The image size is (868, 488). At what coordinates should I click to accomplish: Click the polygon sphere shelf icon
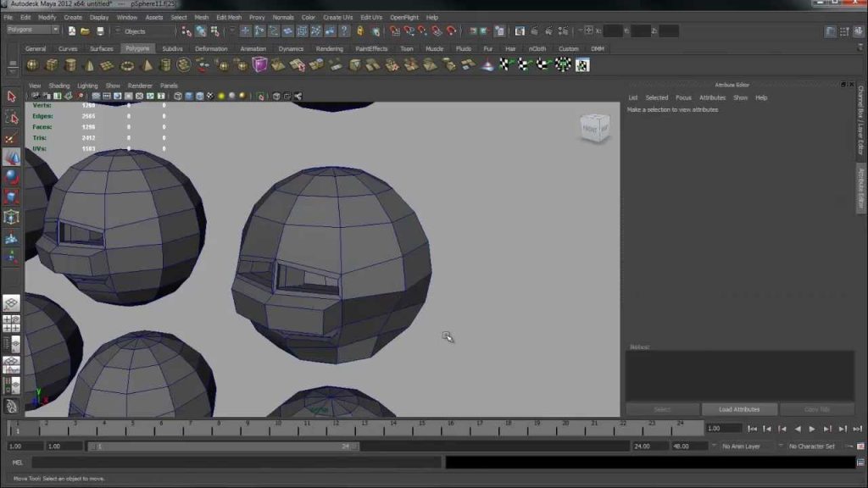pyautogui.click(x=33, y=65)
